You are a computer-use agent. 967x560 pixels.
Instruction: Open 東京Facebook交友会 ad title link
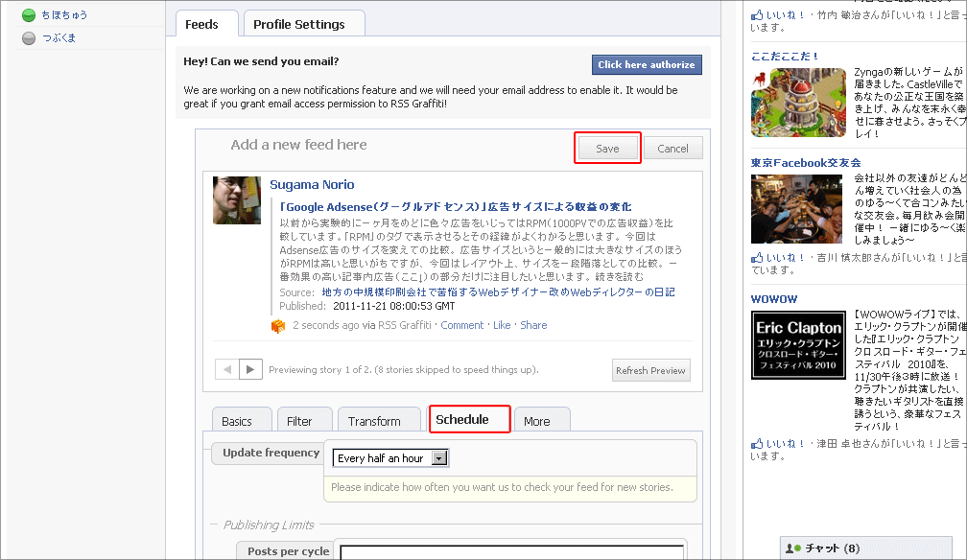806,163
